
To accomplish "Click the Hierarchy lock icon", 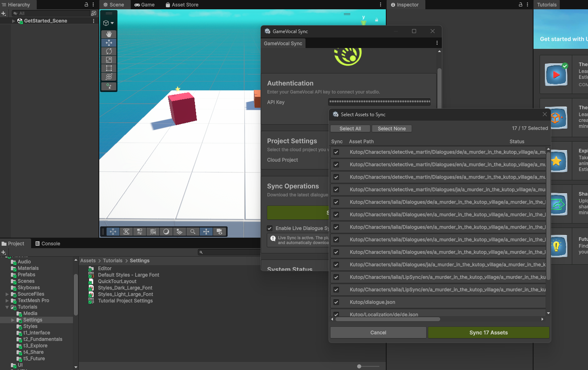I will pyautogui.click(x=86, y=5).
